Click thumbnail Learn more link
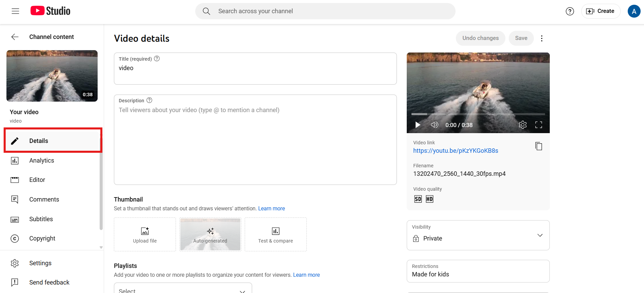 (x=271, y=209)
